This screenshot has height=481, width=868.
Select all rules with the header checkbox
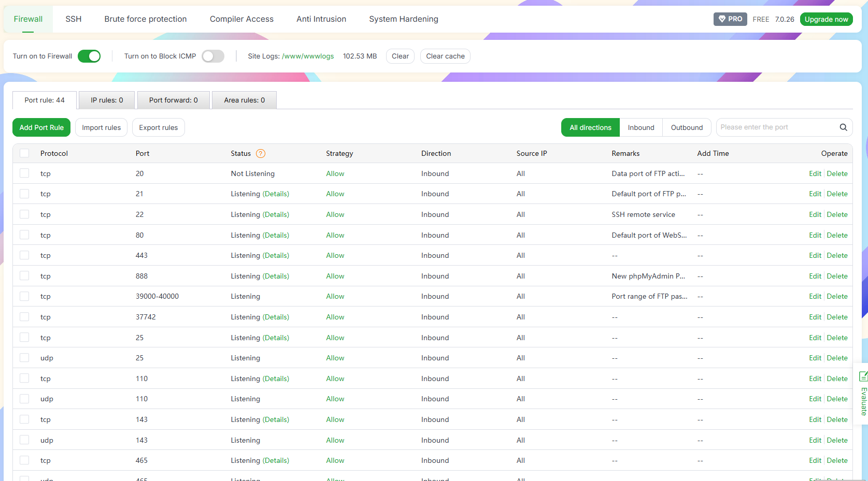tap(24, 153)
